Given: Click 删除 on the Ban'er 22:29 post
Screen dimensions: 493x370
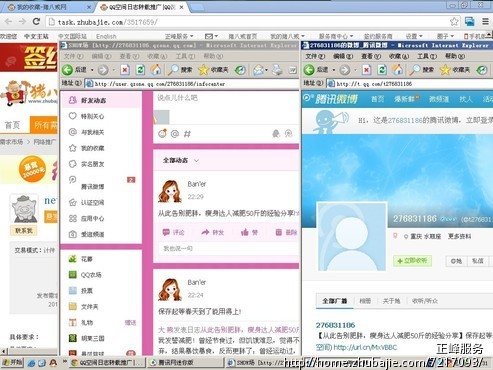Looking at the screenshot, I should (286, 232).
